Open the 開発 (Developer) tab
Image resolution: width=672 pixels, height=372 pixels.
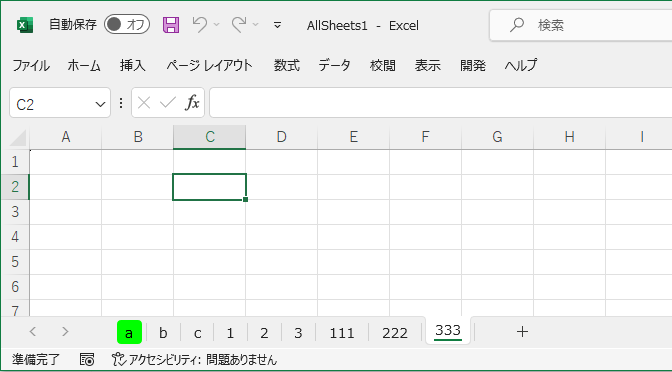point(473,66)
